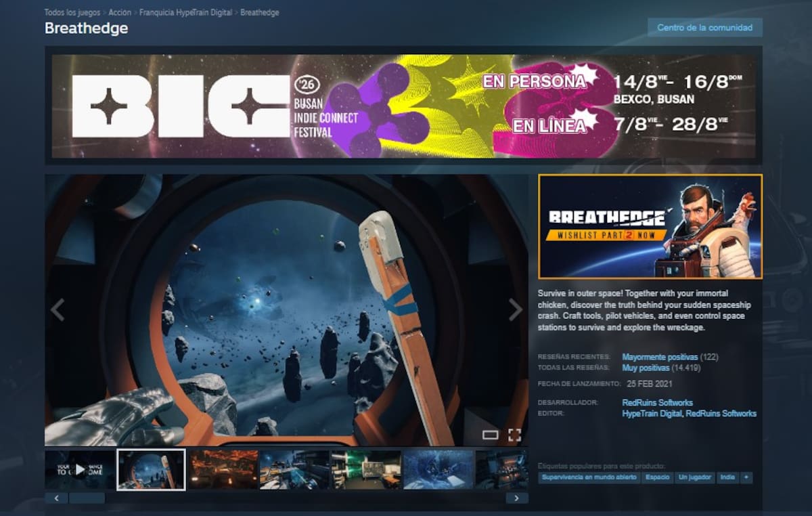Open the Busan Indie Connect Festival banner
Viewport: 812px width, 516px height.
point(404,106)
